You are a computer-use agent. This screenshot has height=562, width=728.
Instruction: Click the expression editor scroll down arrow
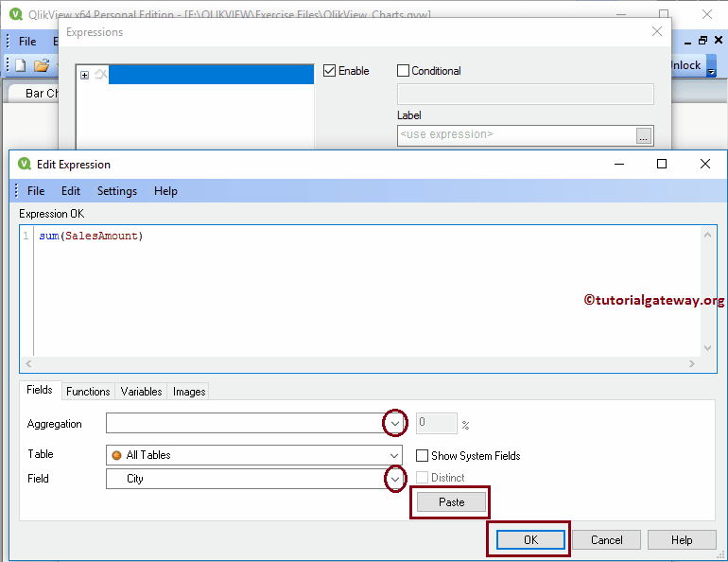(x=707, y=348)
